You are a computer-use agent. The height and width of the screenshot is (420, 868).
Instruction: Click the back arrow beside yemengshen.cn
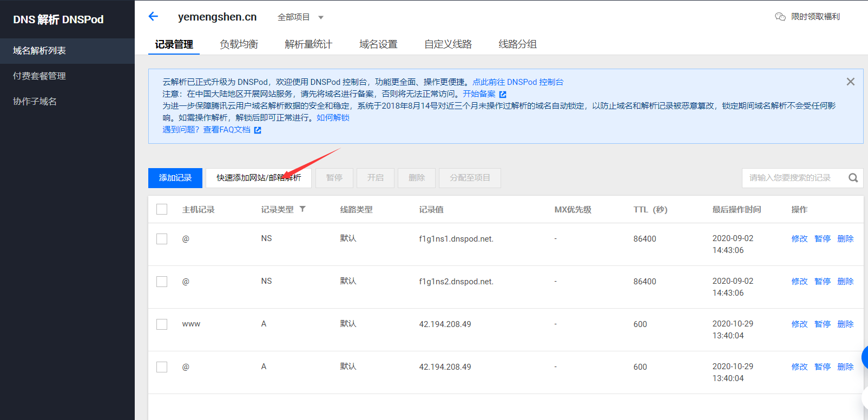pyautogui.click(x=153, y=16)
